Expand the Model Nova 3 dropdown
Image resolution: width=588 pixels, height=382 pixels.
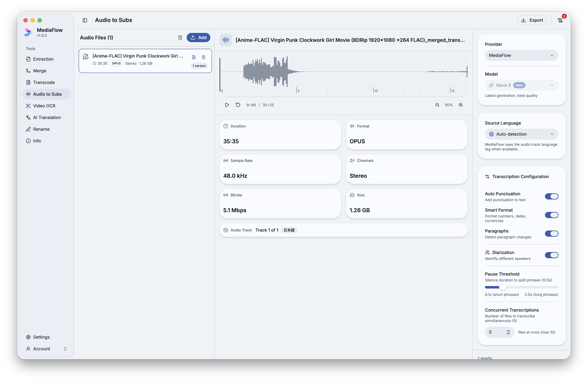coord(522,85)
